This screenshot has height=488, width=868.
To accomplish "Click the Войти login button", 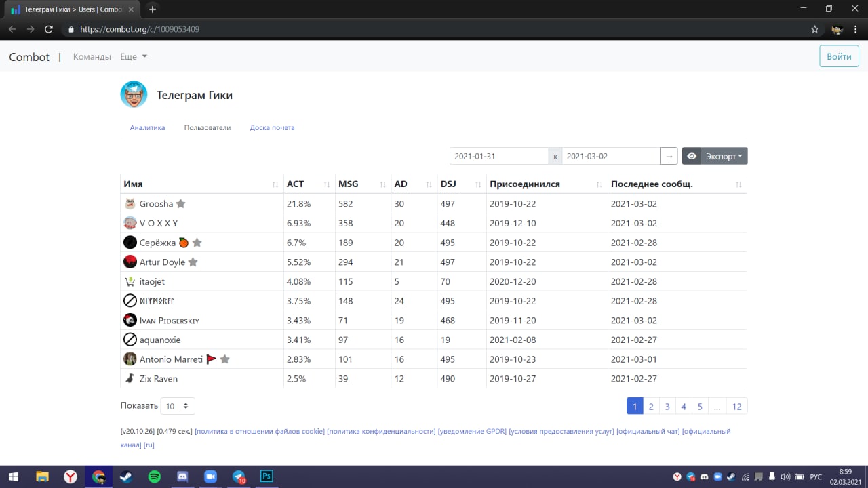I will [x=839, y=56].
